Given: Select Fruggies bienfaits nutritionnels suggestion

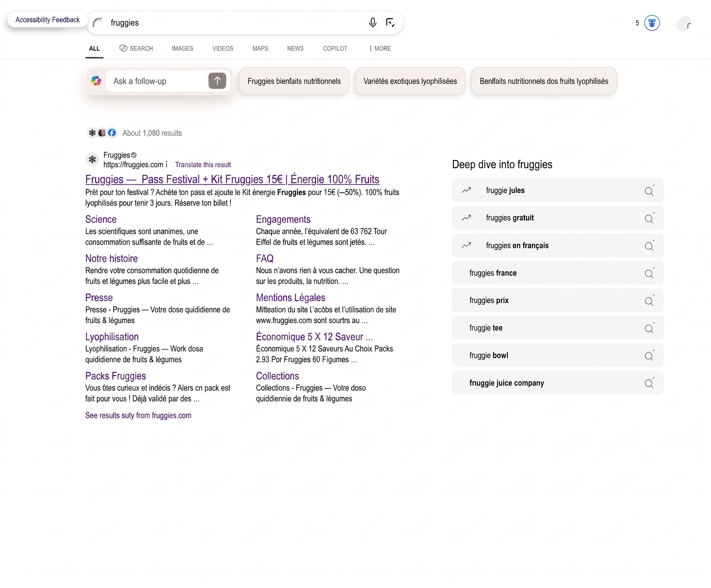Looking at the screenshot, I should pos(294,81).
